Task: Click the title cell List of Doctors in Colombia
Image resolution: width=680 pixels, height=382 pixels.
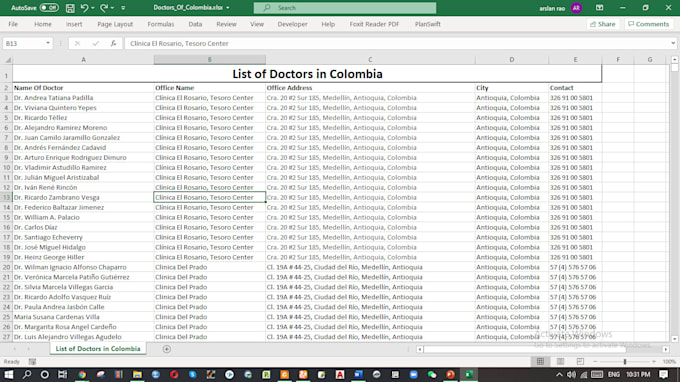Action: (307, 74)
